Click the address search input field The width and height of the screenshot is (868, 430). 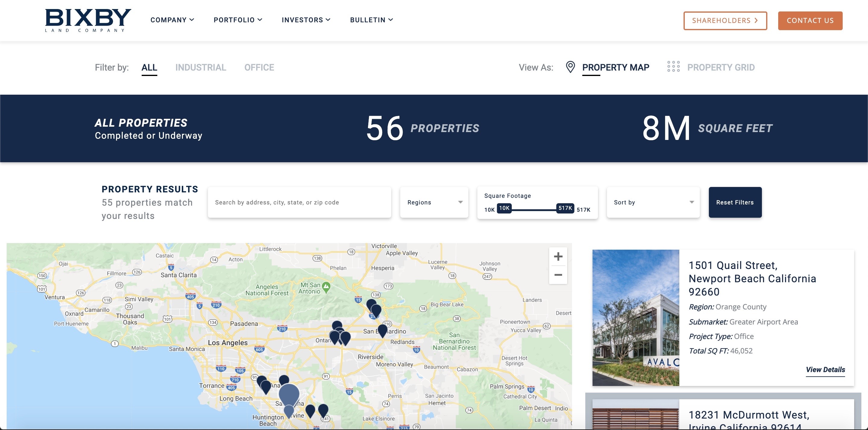coord(299,202)
